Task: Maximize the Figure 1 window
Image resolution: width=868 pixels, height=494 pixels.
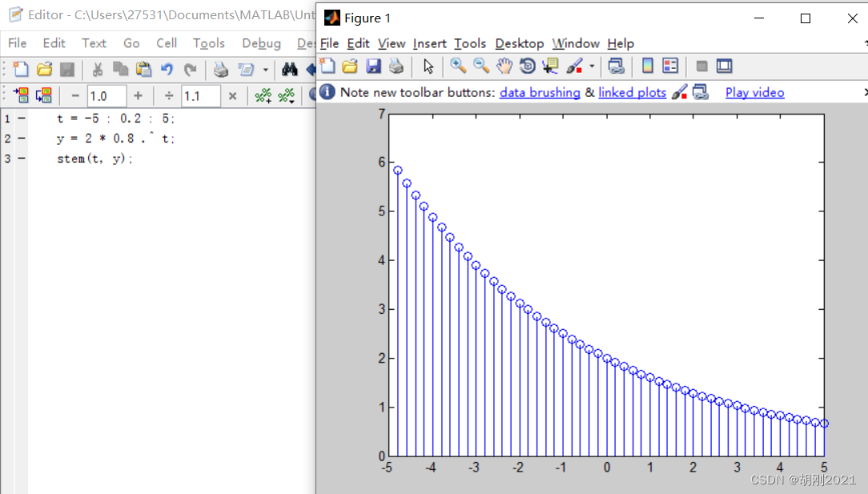Action: pyautogui.click(x=806, y=18)
